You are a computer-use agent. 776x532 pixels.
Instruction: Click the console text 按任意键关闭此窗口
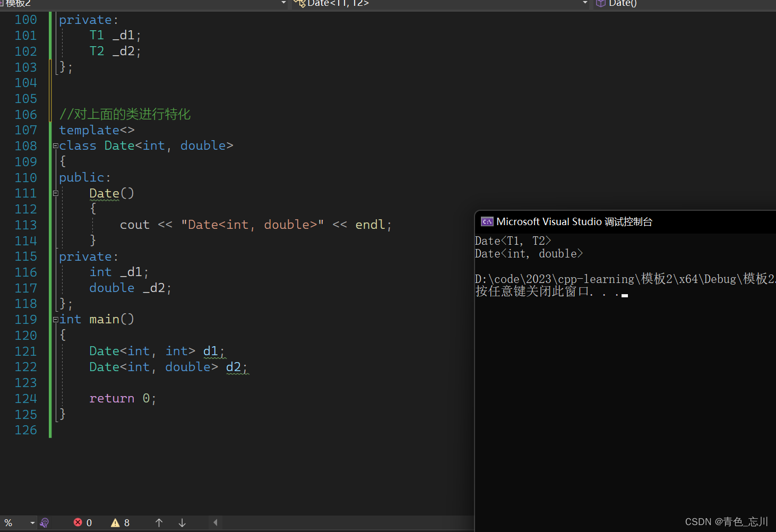532,291
